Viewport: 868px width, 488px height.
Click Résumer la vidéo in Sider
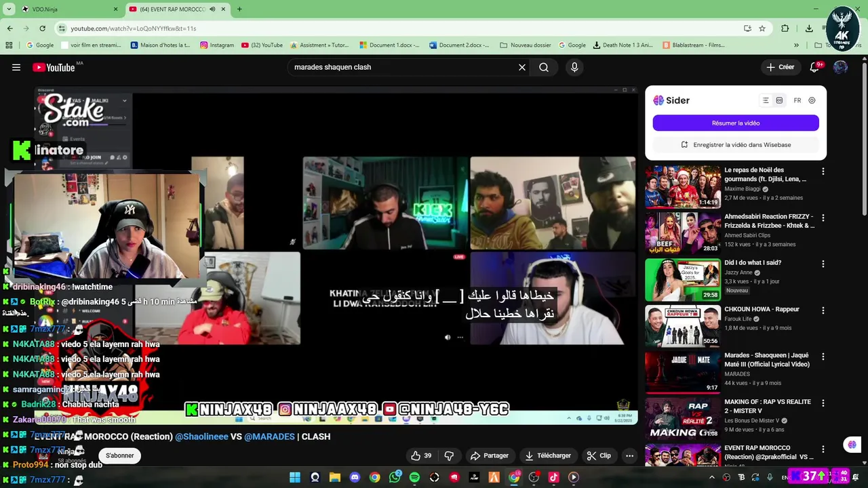click(736, 123)
